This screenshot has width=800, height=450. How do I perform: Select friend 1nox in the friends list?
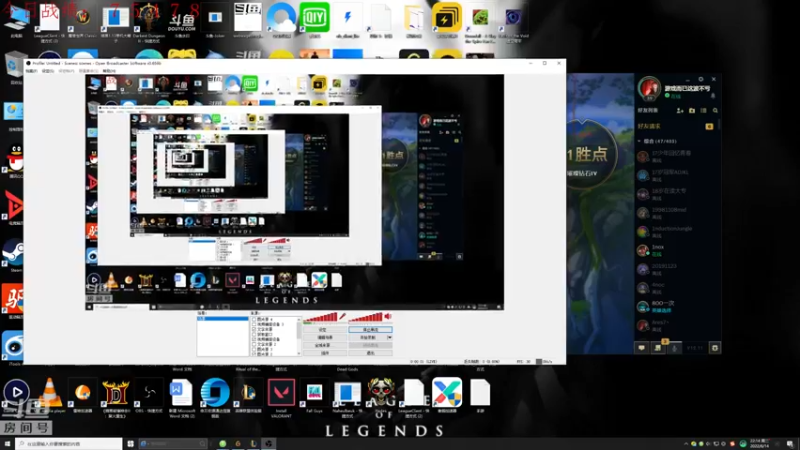[x=676, y=251]
